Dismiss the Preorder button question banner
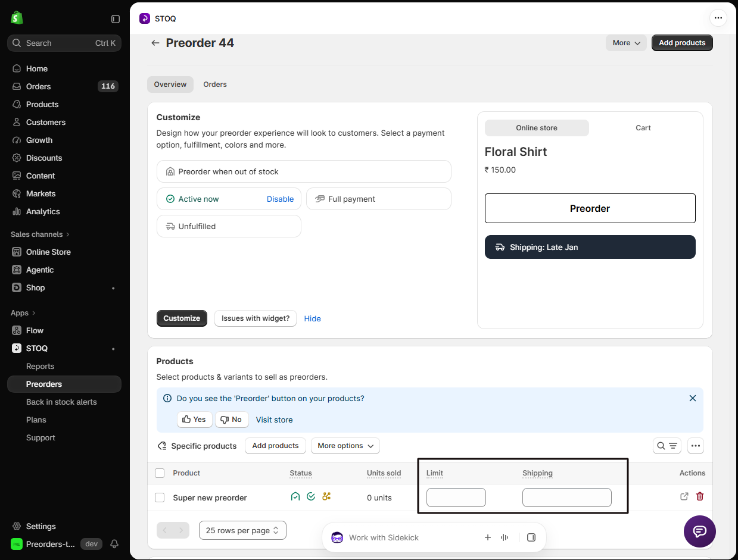The width and height of the screenshot is (738, 560). [x=693, y=398]
